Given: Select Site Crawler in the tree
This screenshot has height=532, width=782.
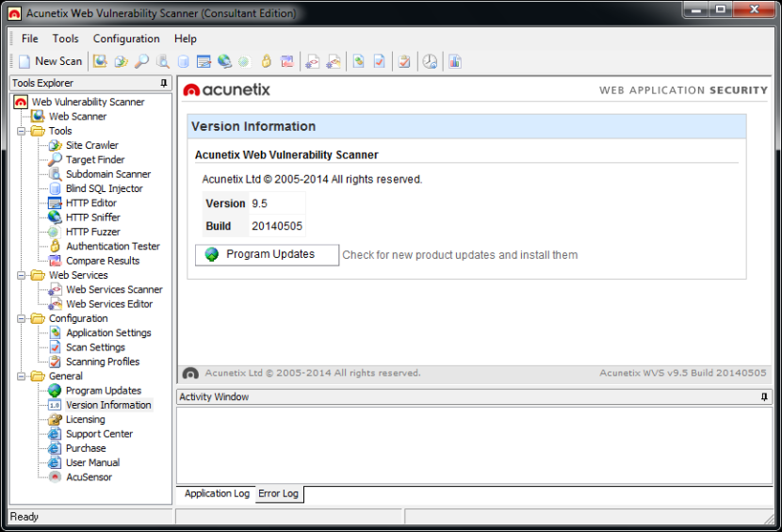Looking at the screenshot, I should pyautogui.click(x=92, y=145).
